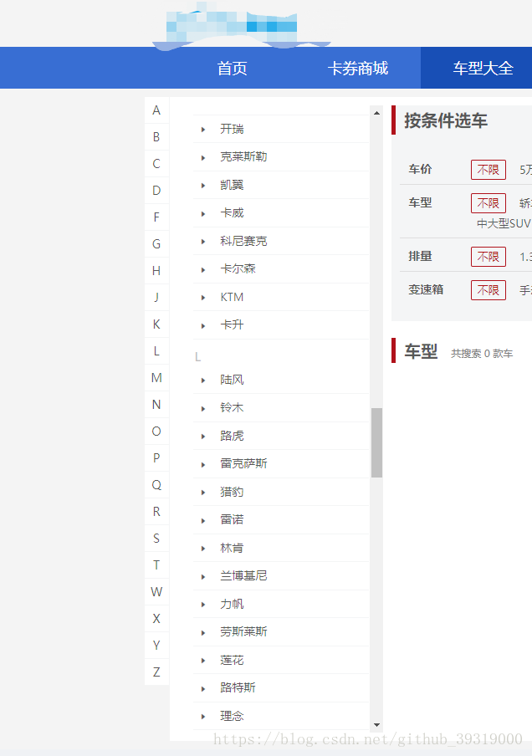
Task: Switch to the 车型大全 tab
Action: click(x=483, y=68)
